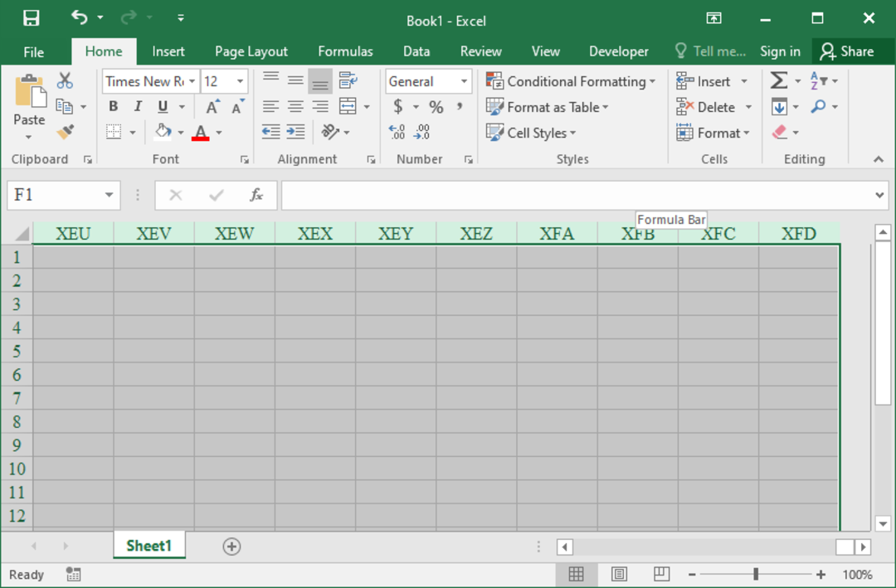896x588 pixels.
Task: Decrease decimal places
Action: click(421, 132)
